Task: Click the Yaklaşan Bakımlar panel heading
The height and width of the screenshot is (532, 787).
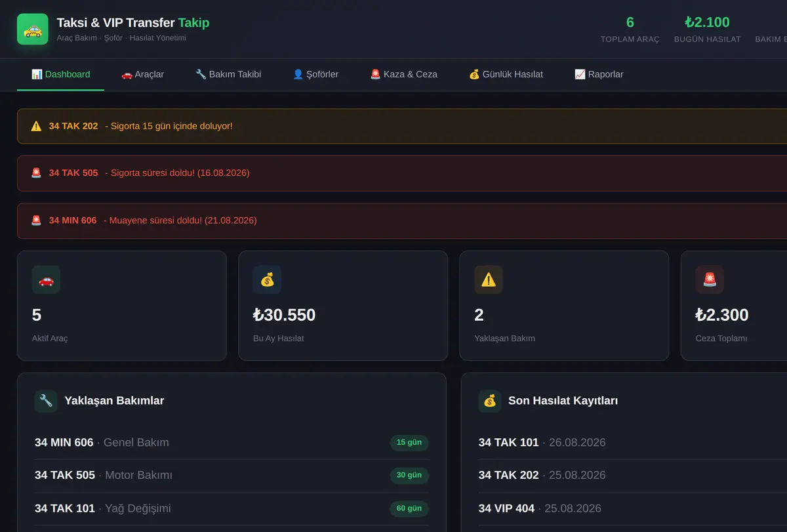Action: [x=114, y=401]
